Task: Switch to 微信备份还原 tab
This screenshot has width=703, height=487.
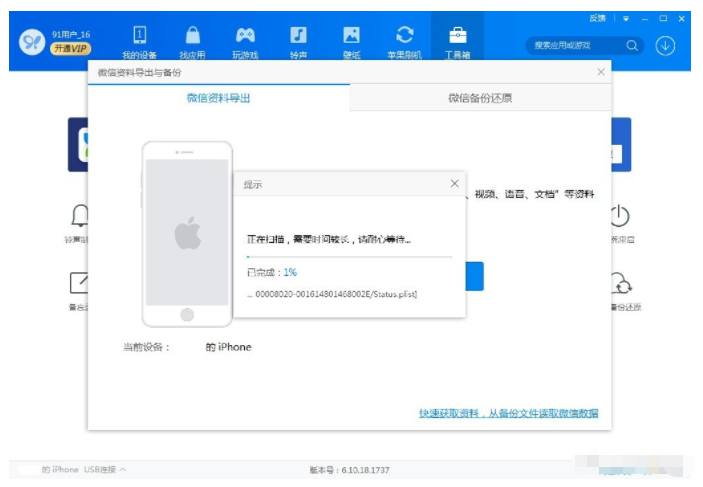Action: coord(480,98)
